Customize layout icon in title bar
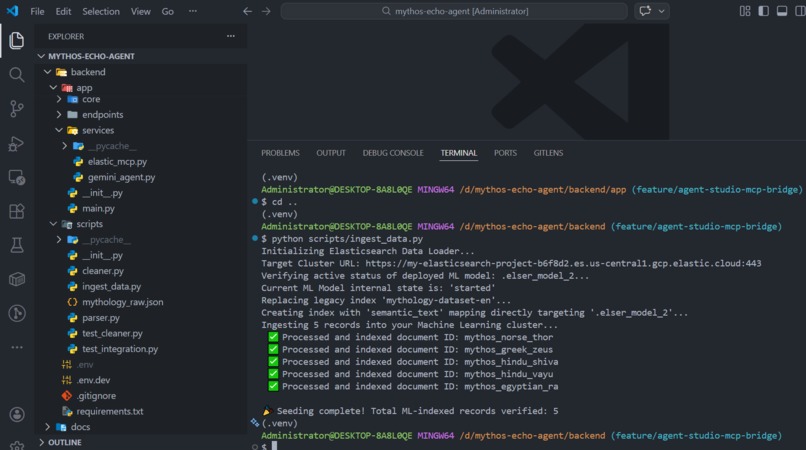This screenshot has width=806, height=450. [x=745, y=11]
